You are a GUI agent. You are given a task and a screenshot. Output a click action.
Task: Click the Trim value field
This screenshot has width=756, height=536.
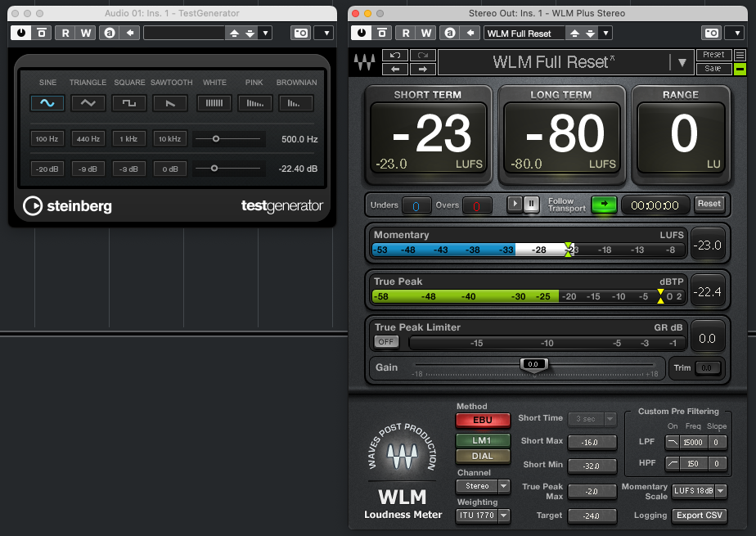pos(707,367)
